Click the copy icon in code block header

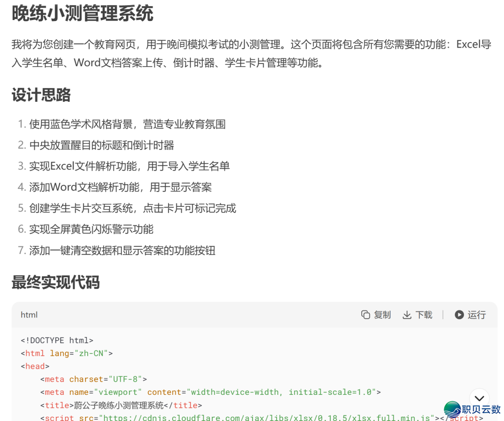coord(365,315)
